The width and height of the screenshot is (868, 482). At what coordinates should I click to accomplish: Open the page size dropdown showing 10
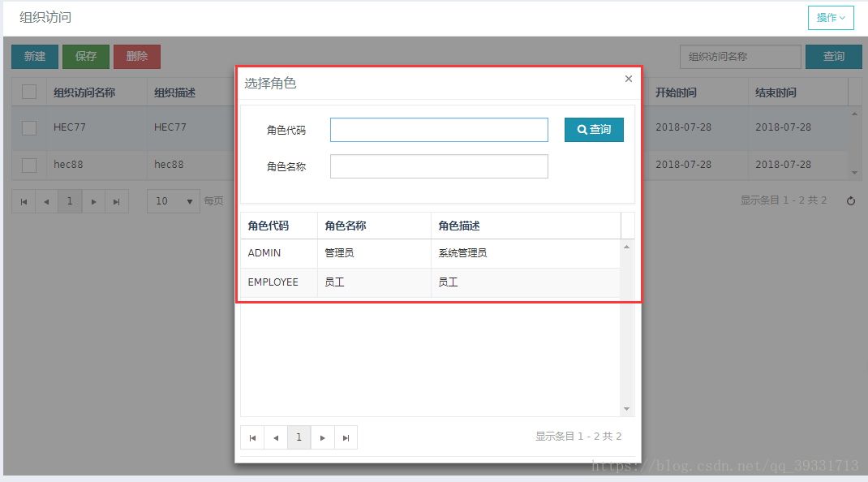coord(174,202)
